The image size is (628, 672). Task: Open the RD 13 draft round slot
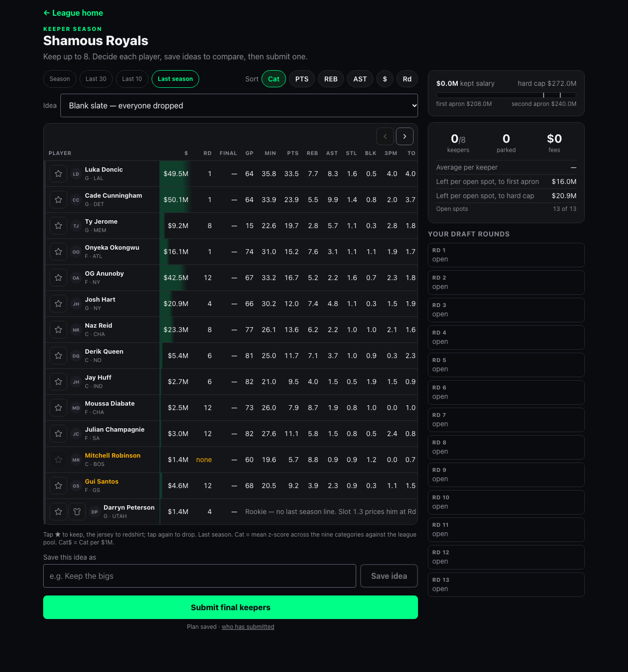(x=506, y=585)
